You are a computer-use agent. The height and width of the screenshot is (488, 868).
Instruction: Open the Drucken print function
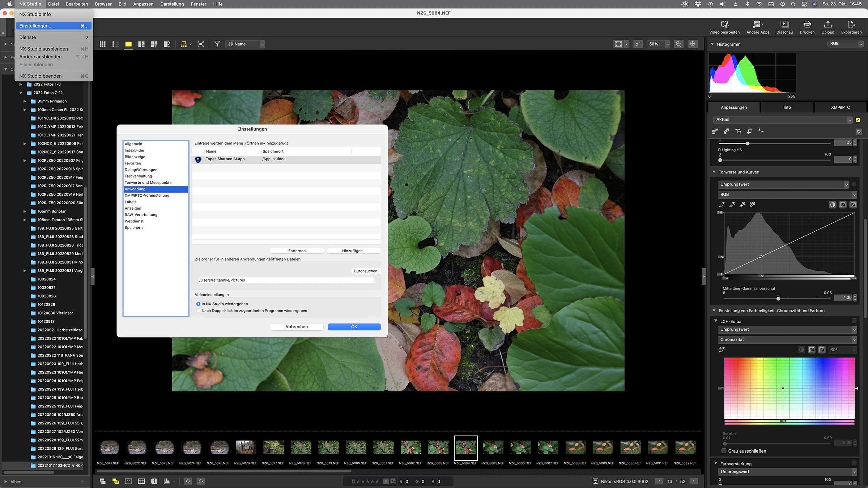(x=807, y=27)
